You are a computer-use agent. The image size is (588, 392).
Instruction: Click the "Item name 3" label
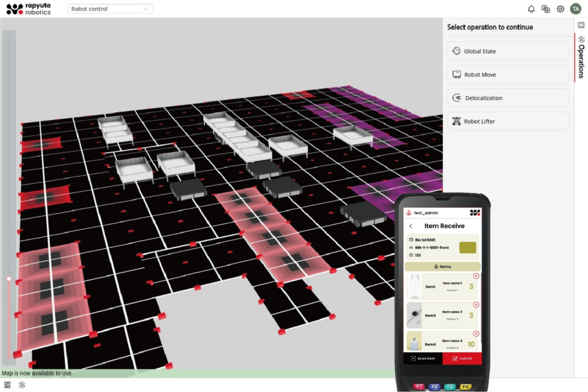[452, 312]
